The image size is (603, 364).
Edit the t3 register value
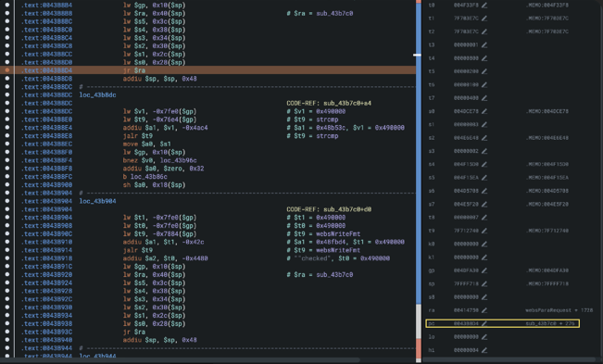[484, 45]
